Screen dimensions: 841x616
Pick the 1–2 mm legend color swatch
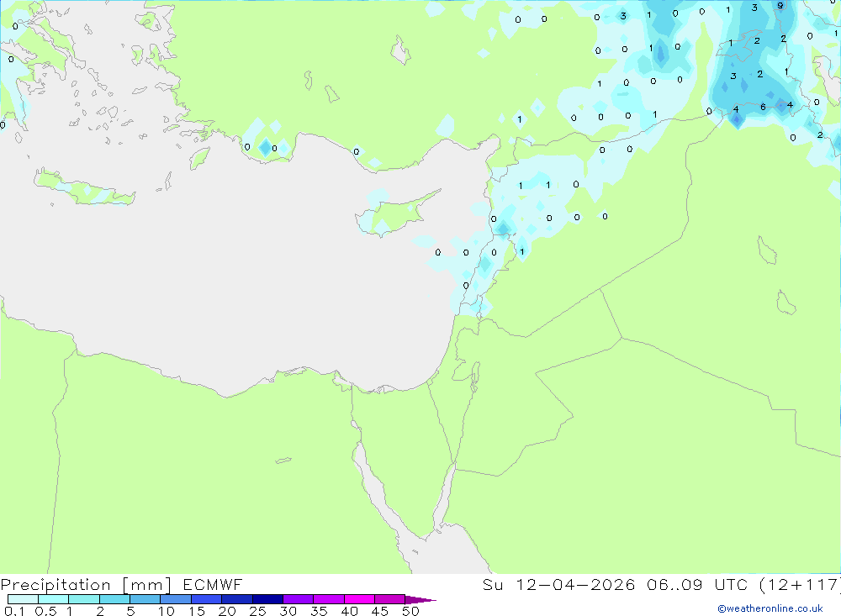pyautogui.click(x=84, y=599)
